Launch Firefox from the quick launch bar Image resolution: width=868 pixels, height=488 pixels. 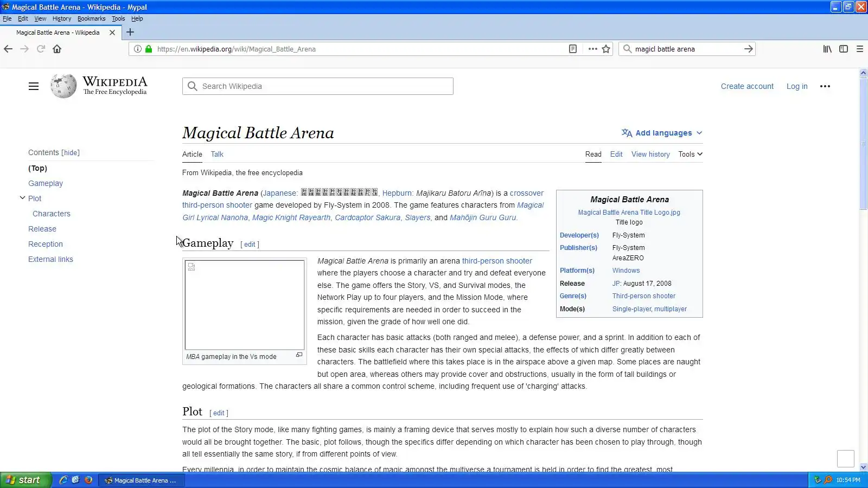(88, 480)
